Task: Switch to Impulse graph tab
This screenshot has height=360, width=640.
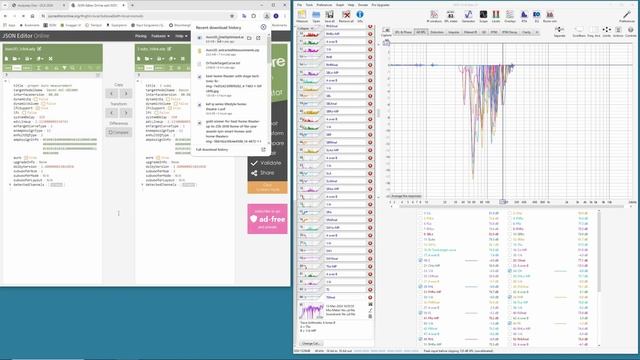Action: [453, 32]
